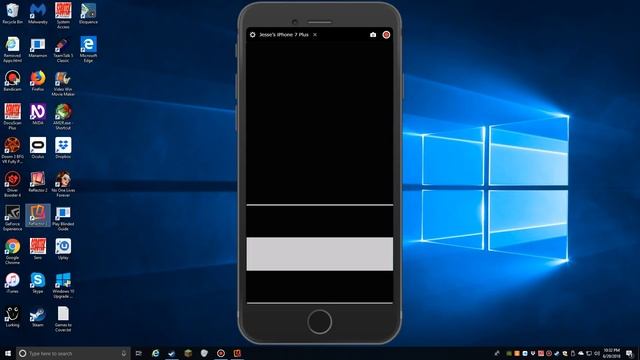Start recording with the red record button
This screenshot has width=640, height=360.
(386, 35)
